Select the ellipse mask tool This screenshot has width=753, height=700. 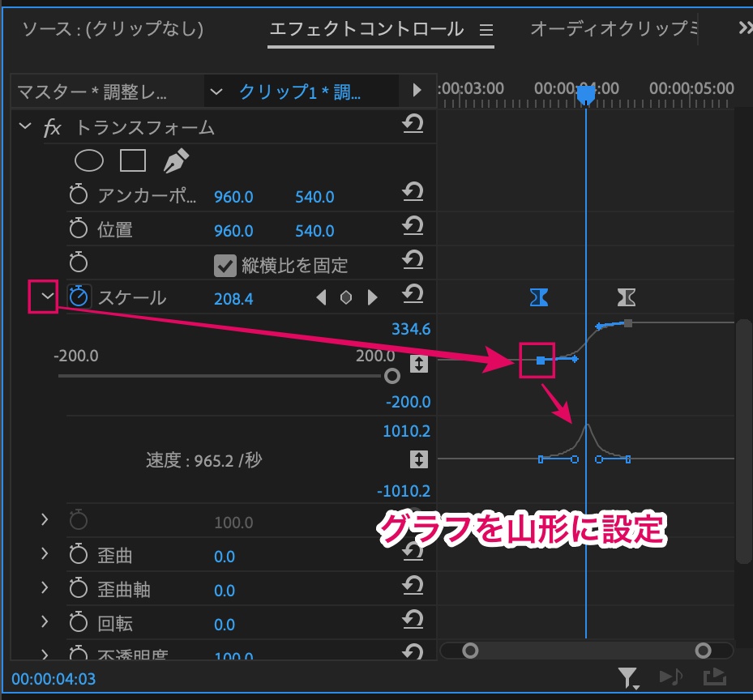point(89,160)
